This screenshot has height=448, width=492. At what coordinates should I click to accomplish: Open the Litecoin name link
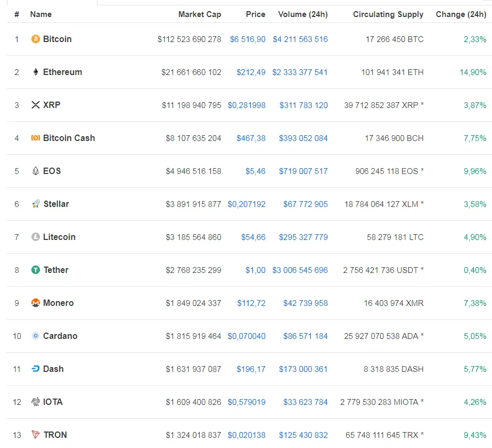59,237
